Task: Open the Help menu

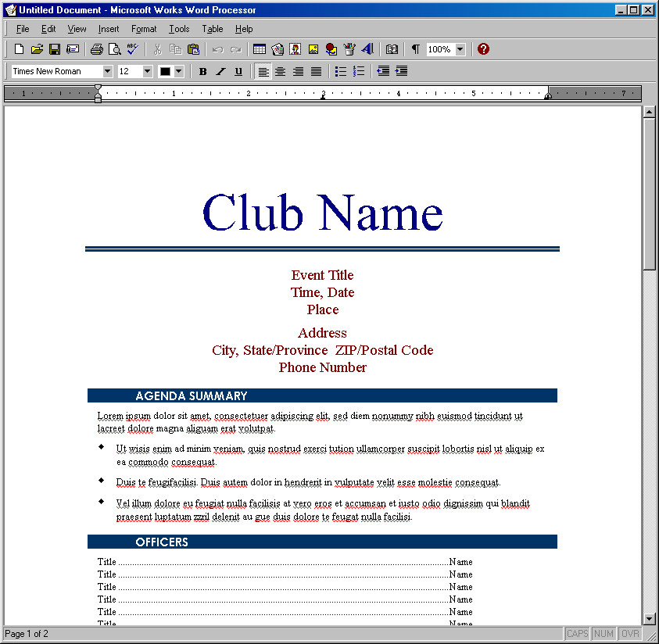Action: [244, 29]
